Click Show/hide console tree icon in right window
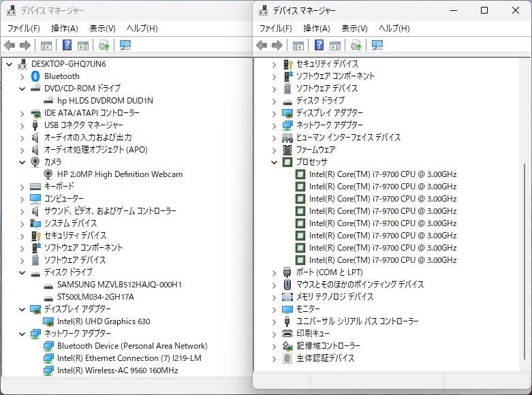The width and height of the screenshot is (532, 395). [x=298, y=45]
